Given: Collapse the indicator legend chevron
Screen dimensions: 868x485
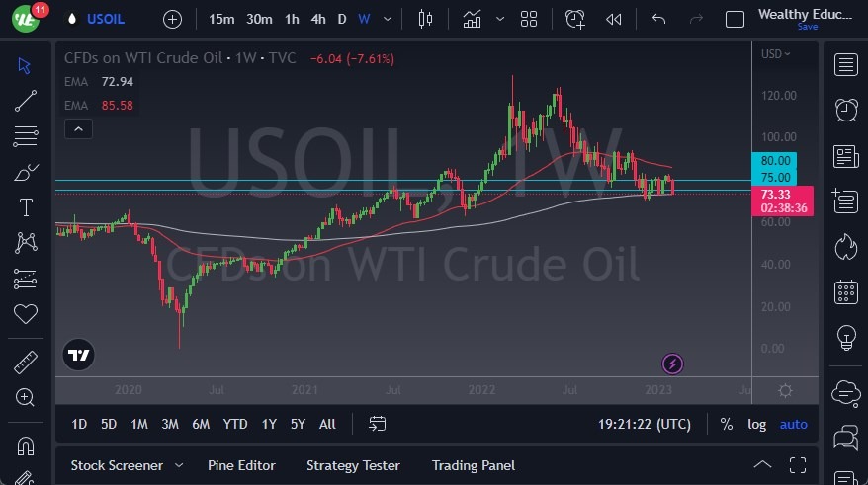Looking at the screenshot, I should (x=78, y=128).
